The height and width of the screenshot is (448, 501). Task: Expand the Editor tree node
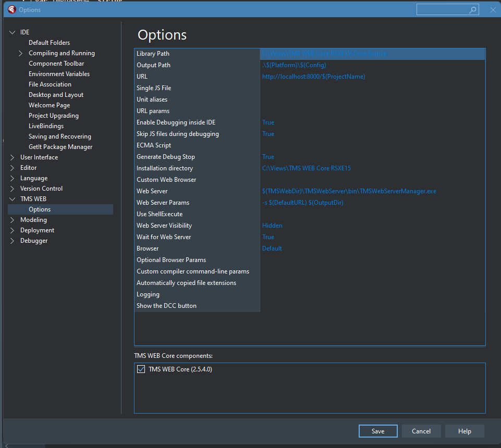pos(13,168)
